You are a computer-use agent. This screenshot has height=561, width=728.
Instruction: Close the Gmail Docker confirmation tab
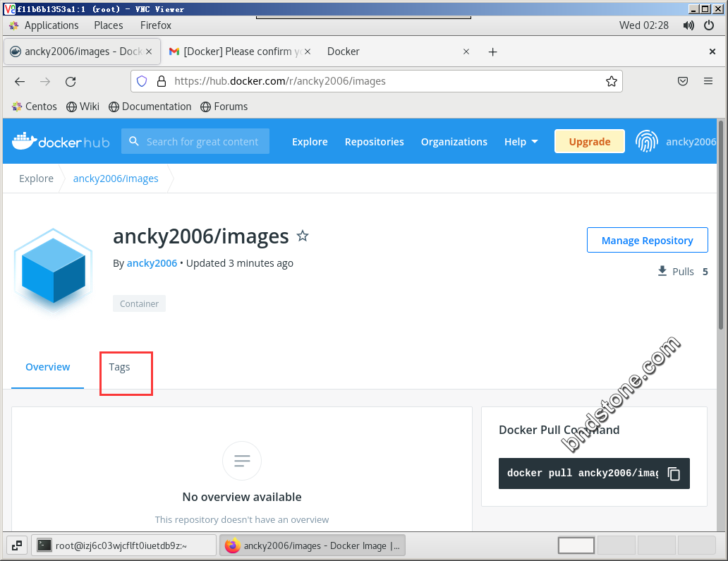click(x=308, y=52)
